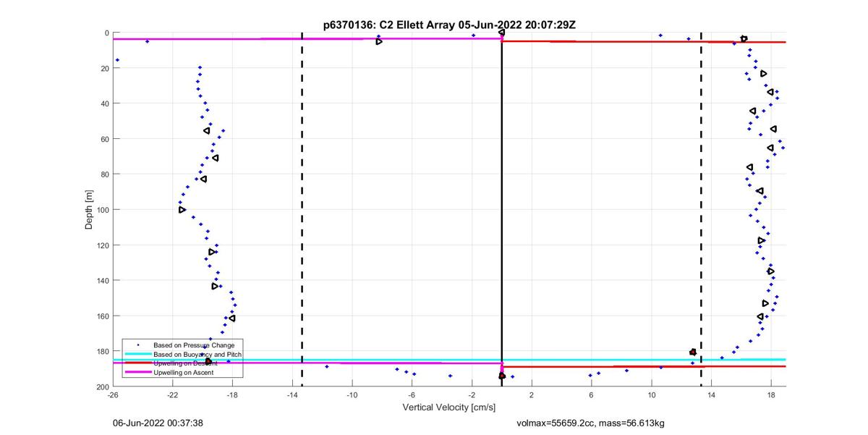Select legend entry 'Upwelling on Descent'
Image resolution: width=868 pixels, height=435 pixels.
point(185,363)
